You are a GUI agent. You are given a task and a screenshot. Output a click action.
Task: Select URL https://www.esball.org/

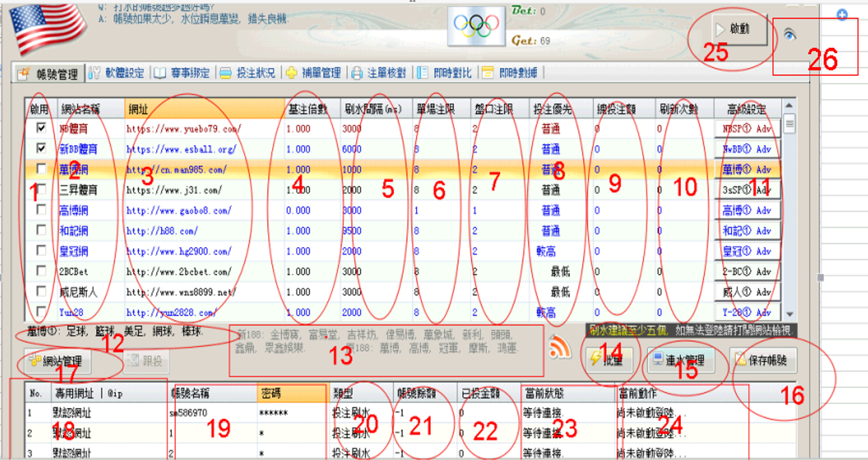pyautogui.click(x=181, y=149)
